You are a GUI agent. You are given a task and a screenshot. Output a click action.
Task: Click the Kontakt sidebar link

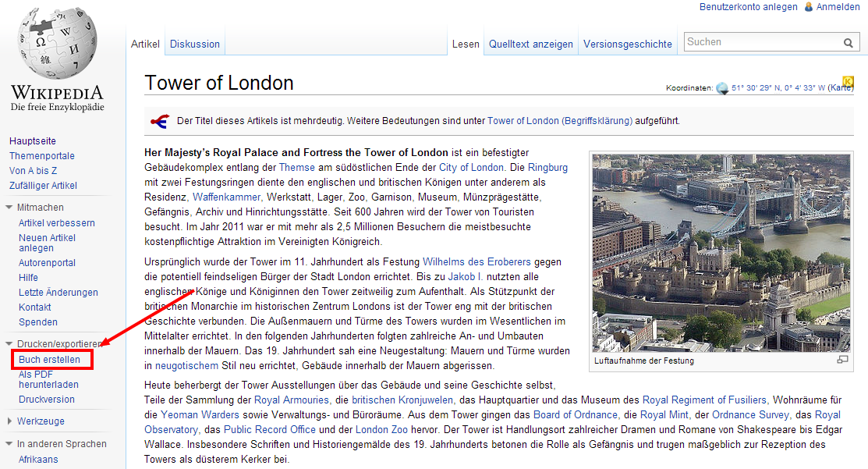coord(35,307)
